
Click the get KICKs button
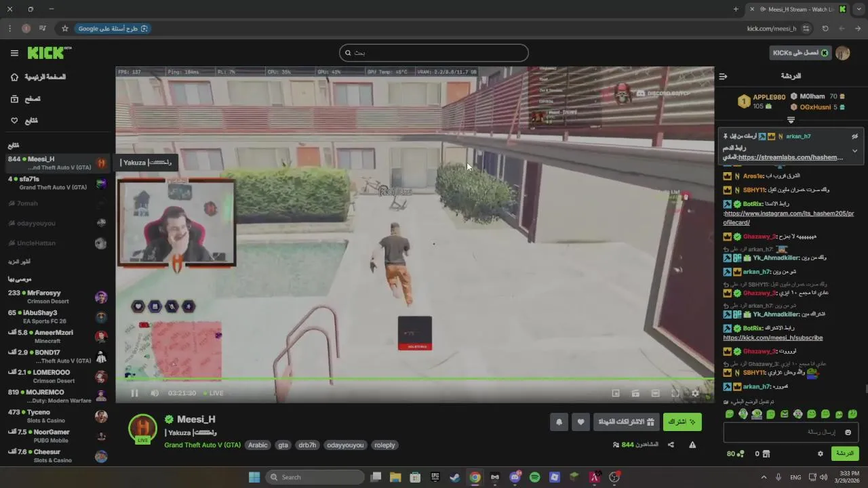tap(800, 53)
